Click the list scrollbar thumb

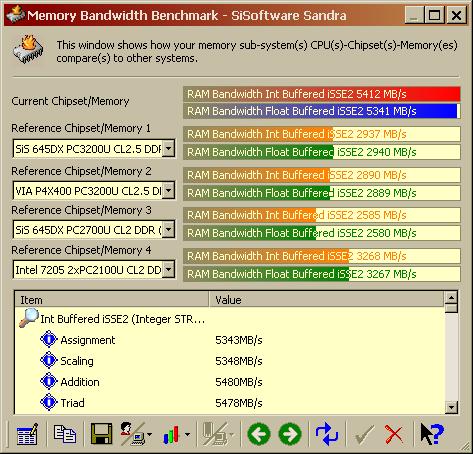[x=451, y=308]
